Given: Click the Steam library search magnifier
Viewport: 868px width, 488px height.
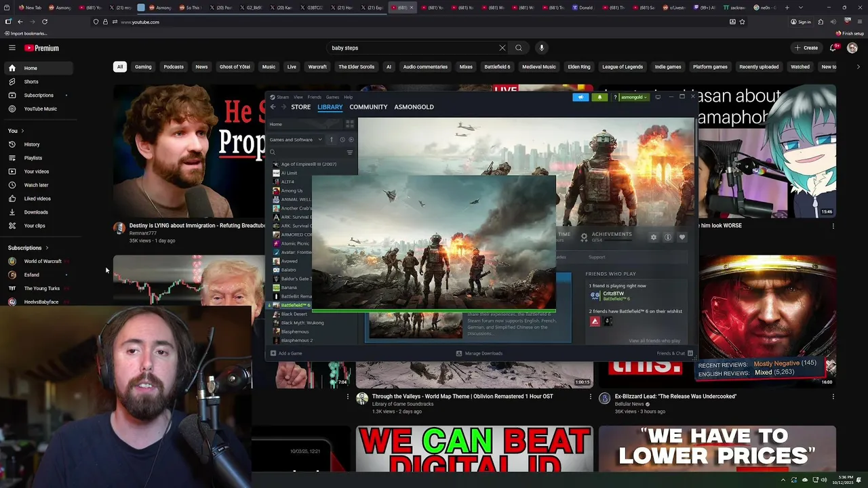Looking at the screenshot, I should tap(273, 152).
